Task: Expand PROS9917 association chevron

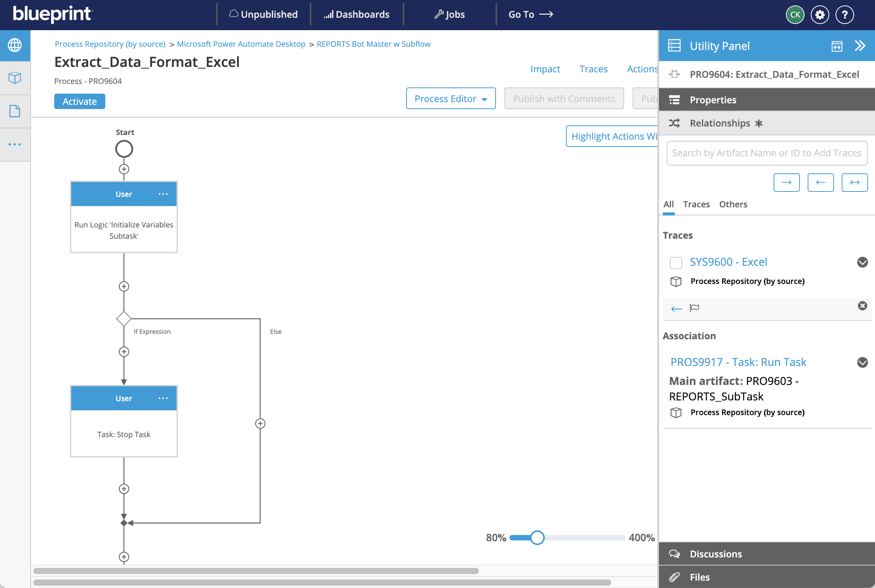Action: coord(862,362)
